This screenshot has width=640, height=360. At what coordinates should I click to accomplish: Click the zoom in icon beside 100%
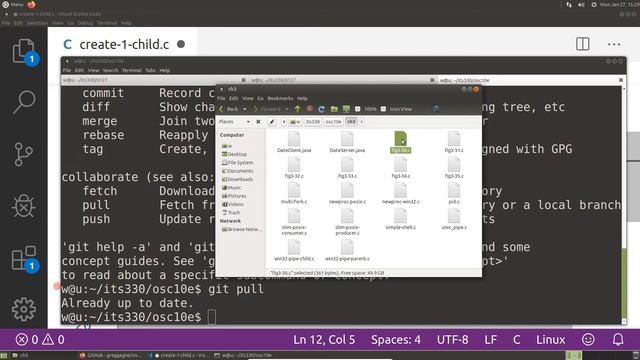click(x=383, y=109)
